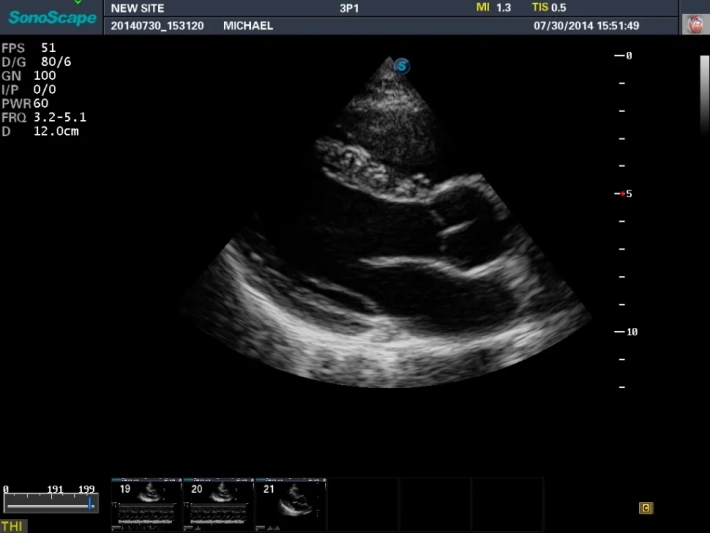
Task: Click the NEW SITE hospital name field
Action: [137, 8]
